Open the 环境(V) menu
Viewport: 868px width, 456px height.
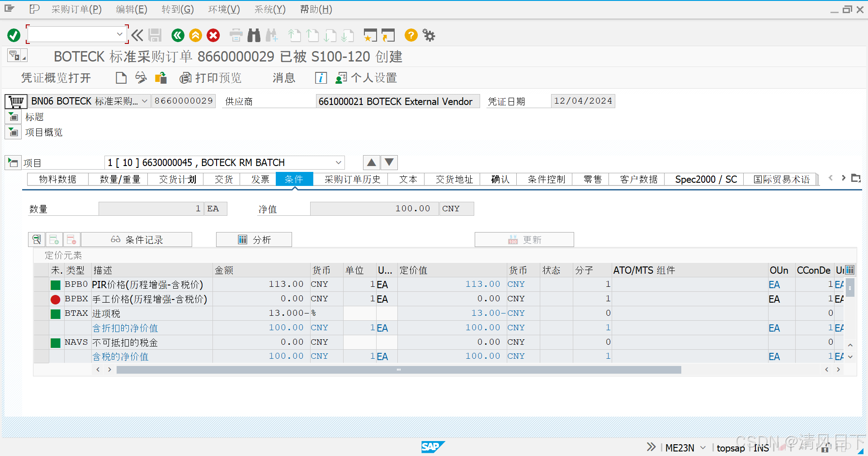pyautogui.click(x=224, y=9)
